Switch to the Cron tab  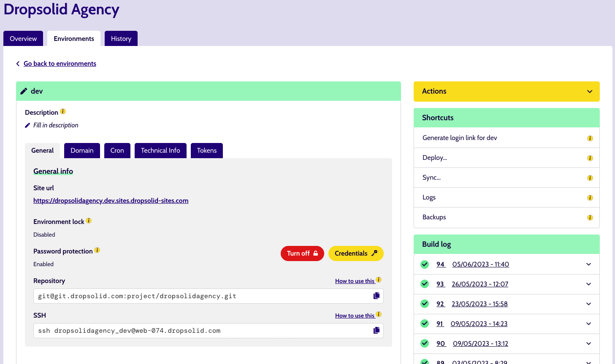[x=117, y=151]
